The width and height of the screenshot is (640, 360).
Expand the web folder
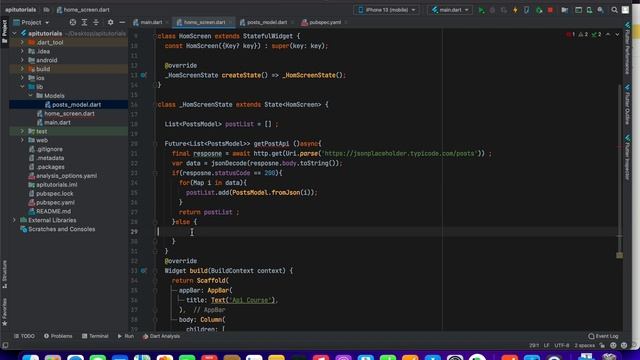(x=22, y=140)
